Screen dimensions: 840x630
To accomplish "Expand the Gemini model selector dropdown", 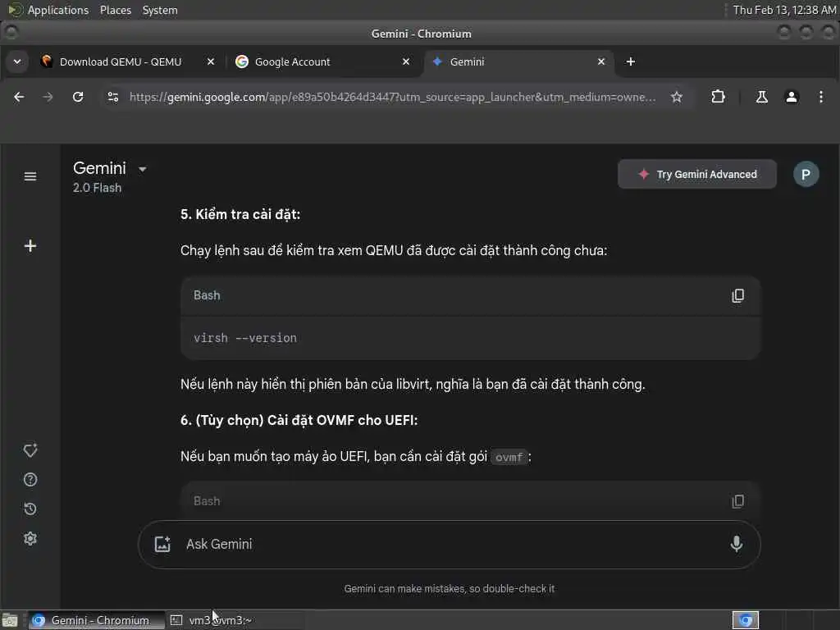I will (x=142, y=169).
